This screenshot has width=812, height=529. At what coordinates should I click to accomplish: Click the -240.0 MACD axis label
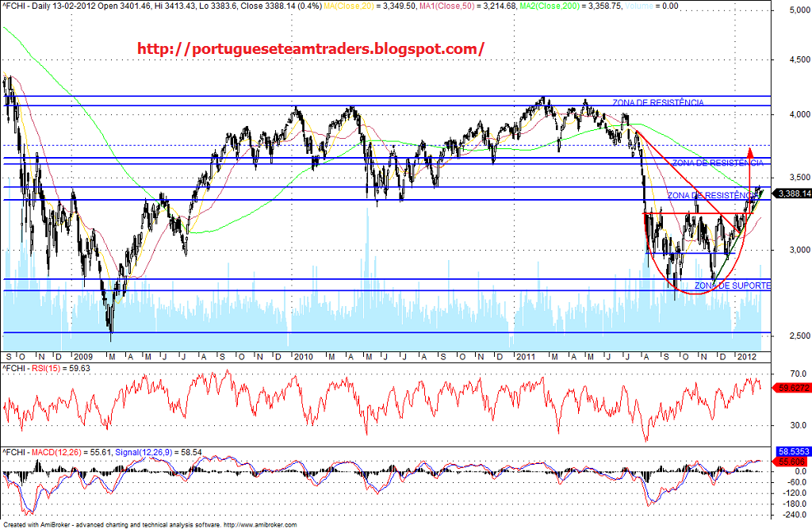coord(795,515)
